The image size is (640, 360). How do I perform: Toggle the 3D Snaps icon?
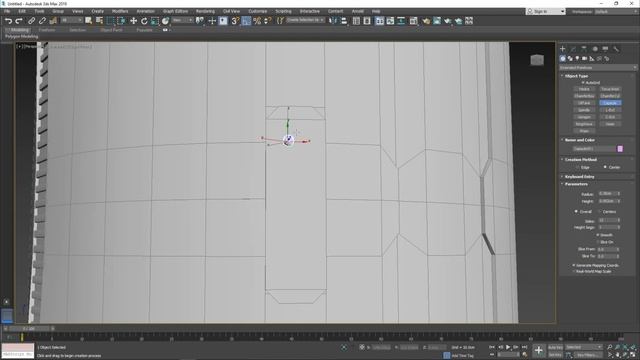(235, 21)
